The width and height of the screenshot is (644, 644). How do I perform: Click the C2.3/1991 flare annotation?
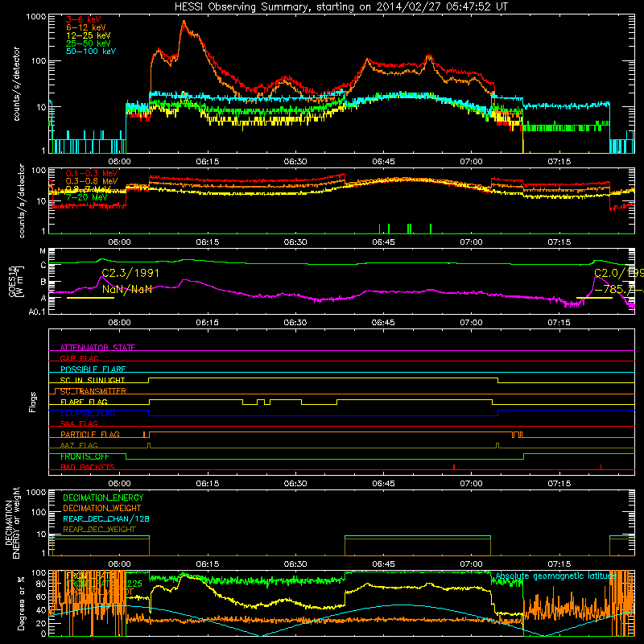(x=130, y=273)
